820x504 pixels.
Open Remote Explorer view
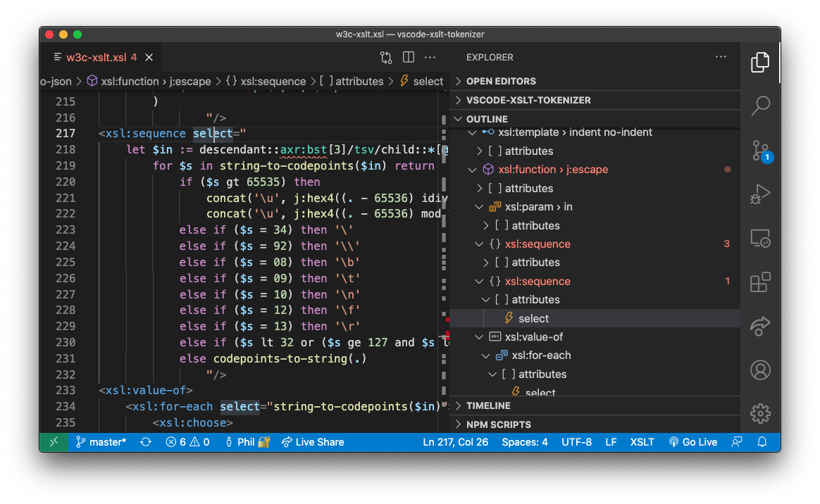tap(760, 238)
